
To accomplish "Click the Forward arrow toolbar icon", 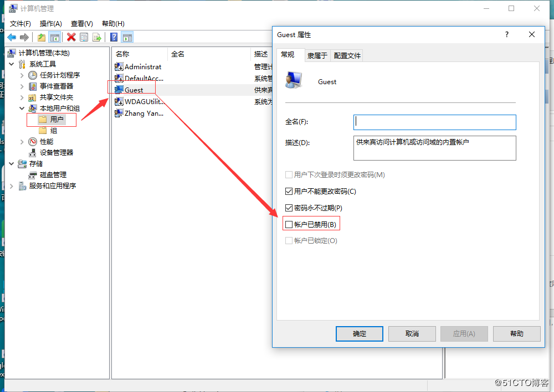I will [x=24, y=37].
